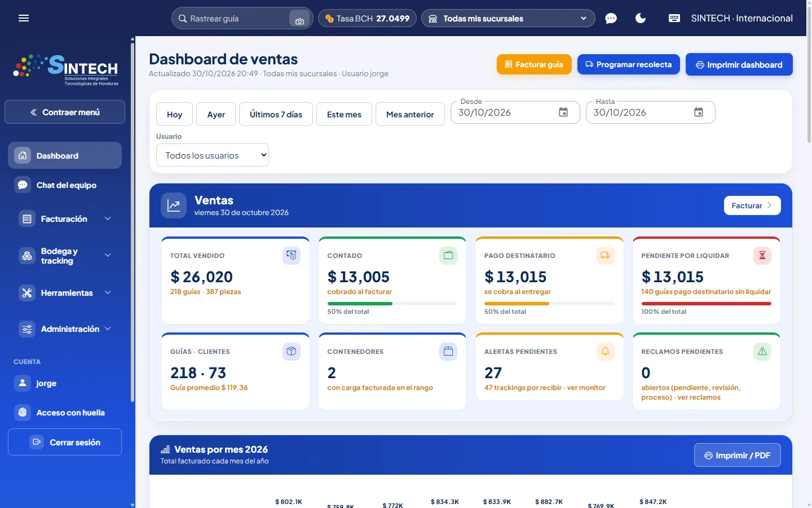Expand the Bodega y tracking menu
This screenshot has height=508, width=812.
(65, 256)
